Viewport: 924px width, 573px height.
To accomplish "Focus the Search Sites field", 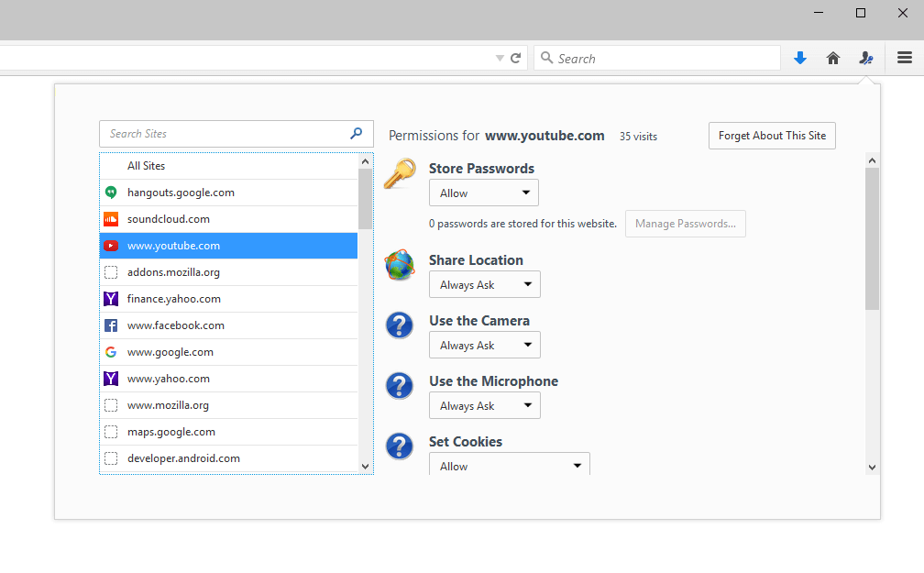I will (236, 134).
